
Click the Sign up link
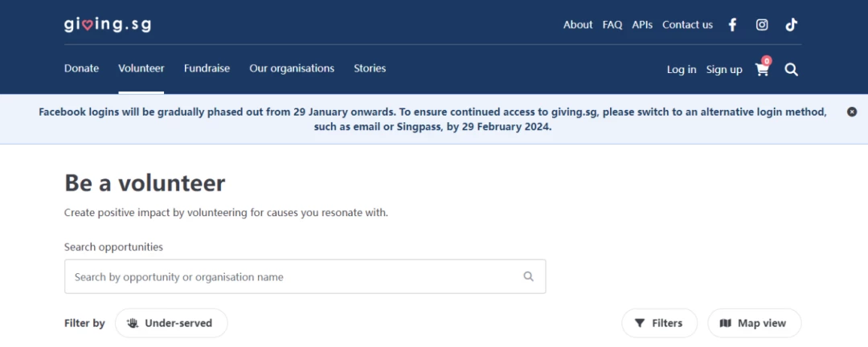724,70
